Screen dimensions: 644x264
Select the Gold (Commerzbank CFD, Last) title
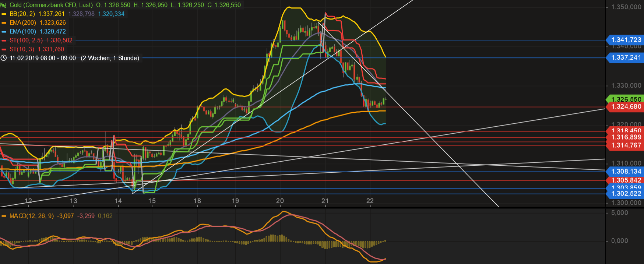(x=51, y=5)
